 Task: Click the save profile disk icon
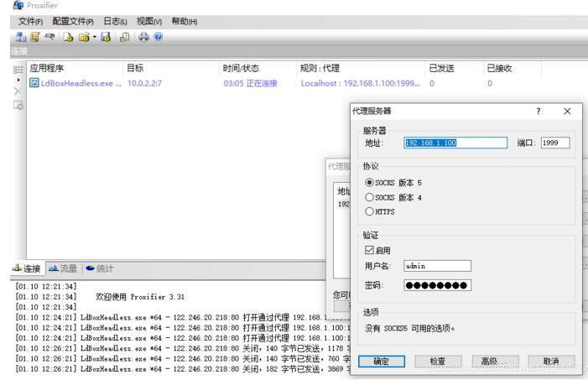(x=106, y=37)
